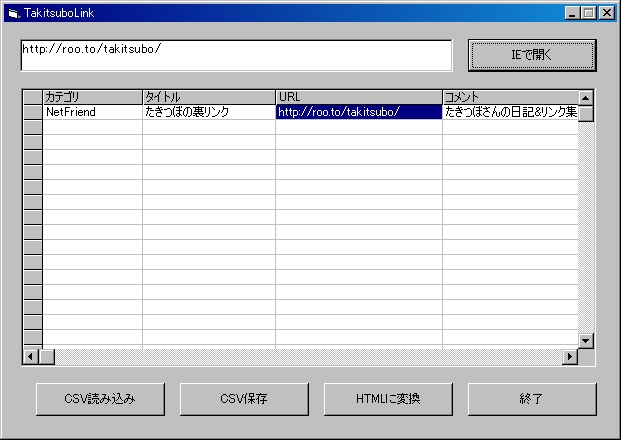Save data with CSV保存 button
This screenshot has height=440, width=621.
244,398
